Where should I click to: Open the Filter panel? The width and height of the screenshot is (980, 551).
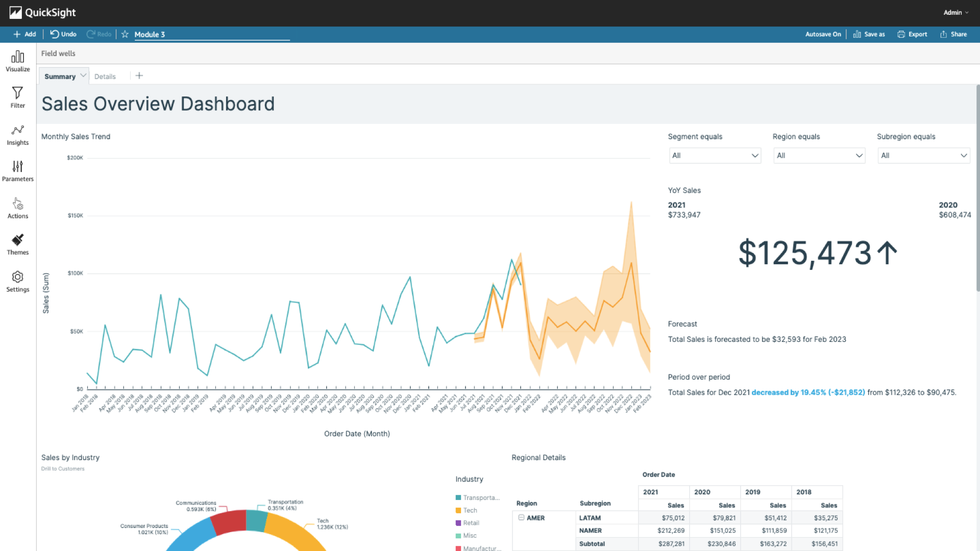[18, 97]
